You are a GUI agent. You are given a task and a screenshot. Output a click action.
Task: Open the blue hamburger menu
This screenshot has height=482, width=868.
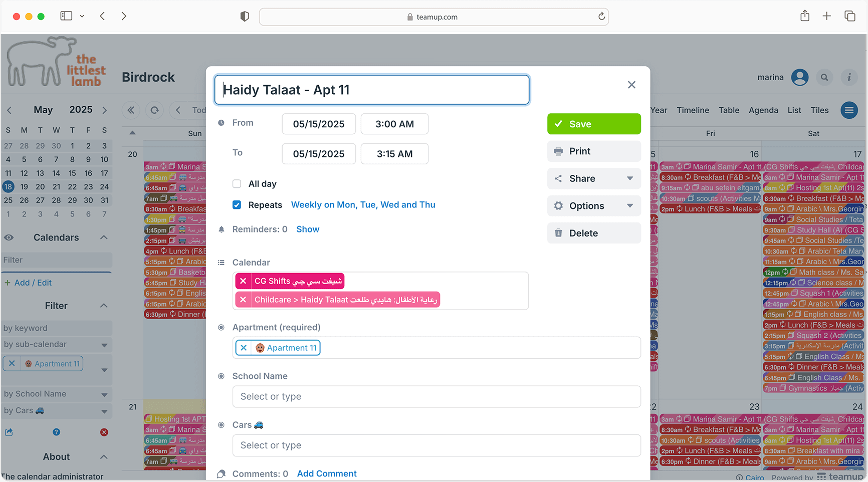[x=849, y=110]
